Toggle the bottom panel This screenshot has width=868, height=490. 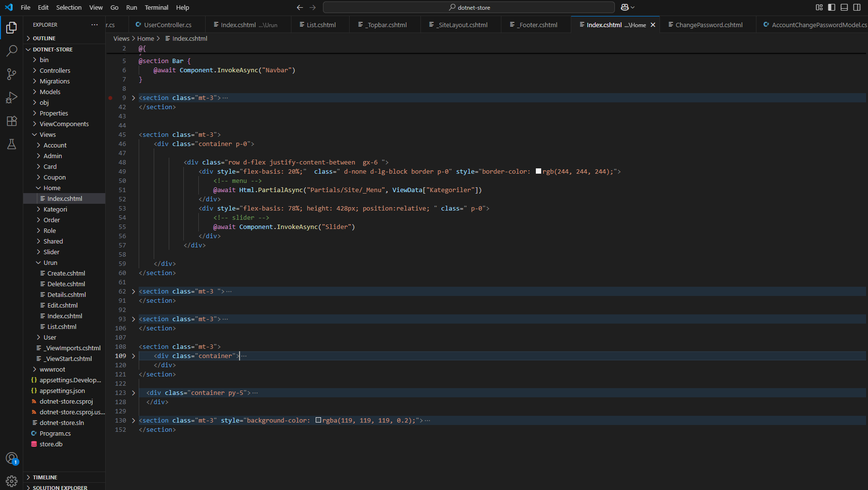(844, 7)
